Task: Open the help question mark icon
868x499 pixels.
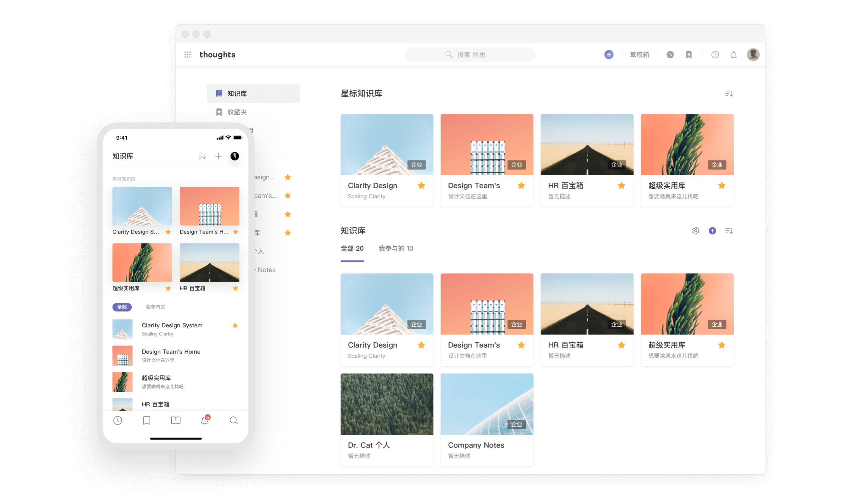Action: 715,55
